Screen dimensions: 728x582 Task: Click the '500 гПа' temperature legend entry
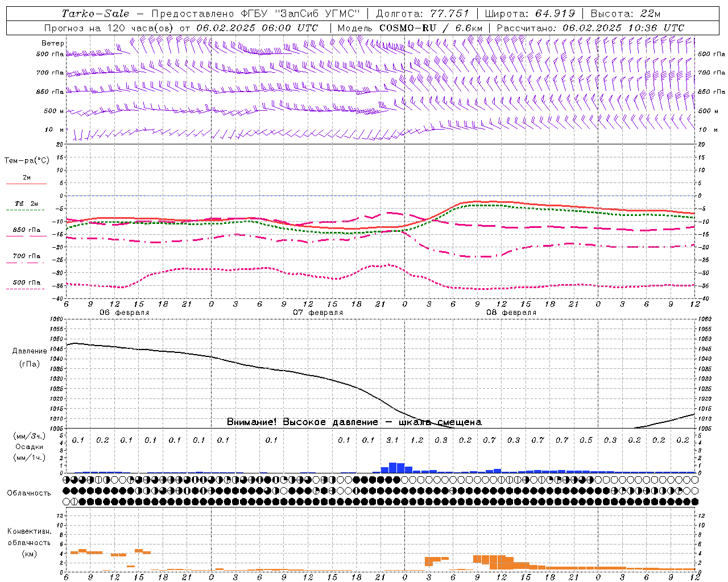(27, 282)
